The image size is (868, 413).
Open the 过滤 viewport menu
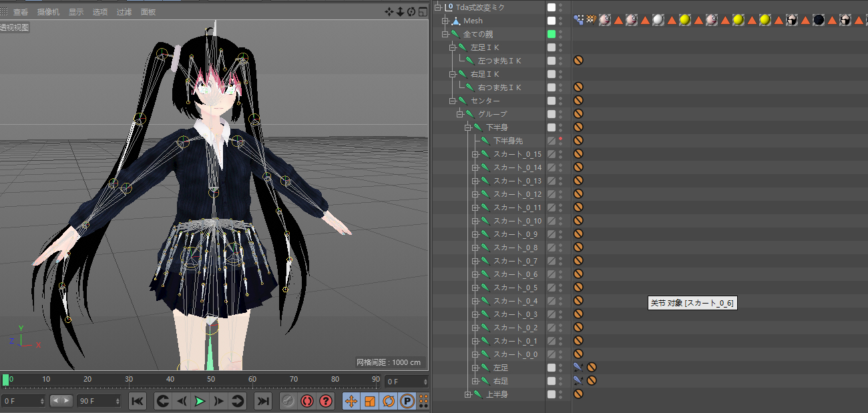[x=124, y=12]
